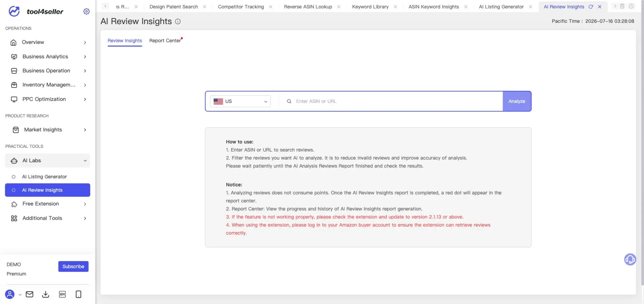Close the AI Review Insights tab
This screenshot has height=304, width=644.
(x=600, y=7)
